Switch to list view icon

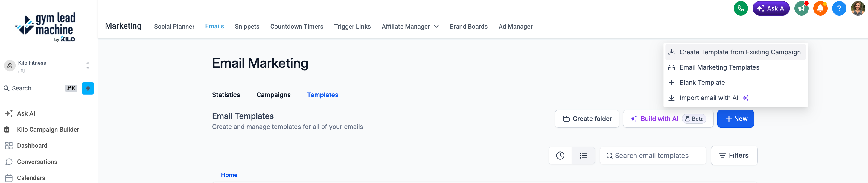point(583,156)
